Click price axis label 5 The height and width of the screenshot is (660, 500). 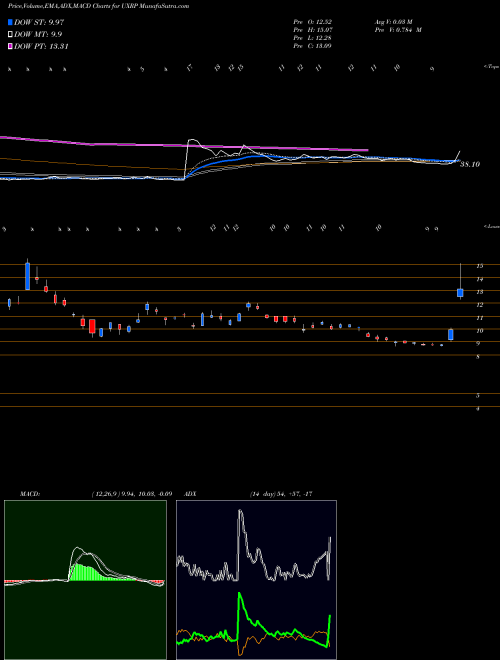pyautogui.click(x=478, y=396)
